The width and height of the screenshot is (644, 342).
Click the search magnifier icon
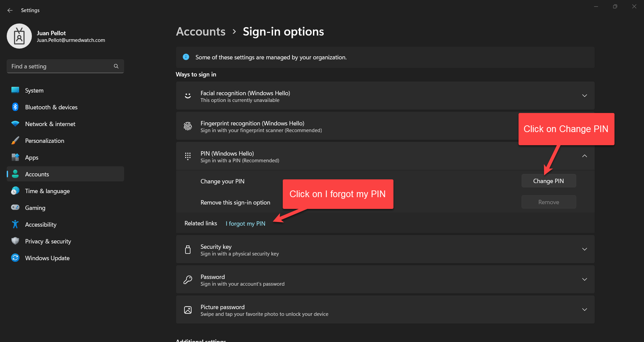(x=116, y=66)
